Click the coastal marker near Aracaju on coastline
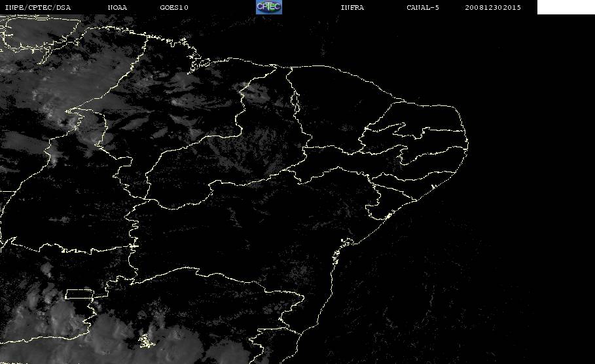This screenshot has width=595, height=364. (388, 216)
